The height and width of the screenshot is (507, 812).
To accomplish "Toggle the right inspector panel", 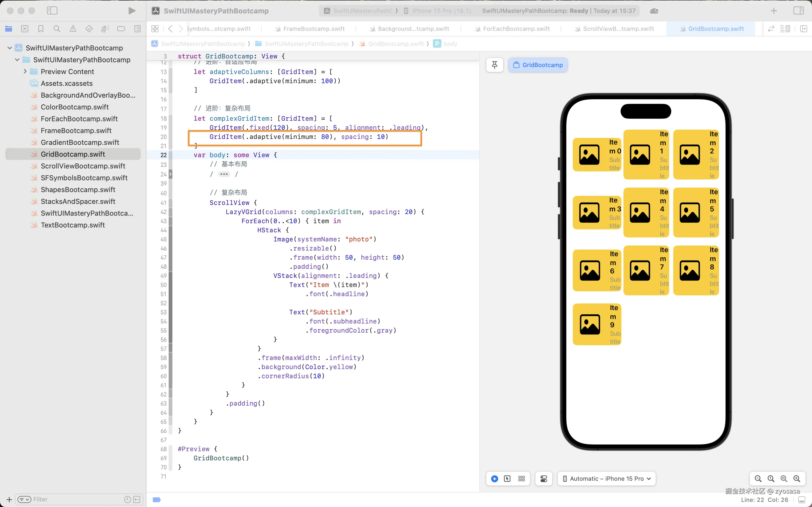I will (x=798, y=11).
